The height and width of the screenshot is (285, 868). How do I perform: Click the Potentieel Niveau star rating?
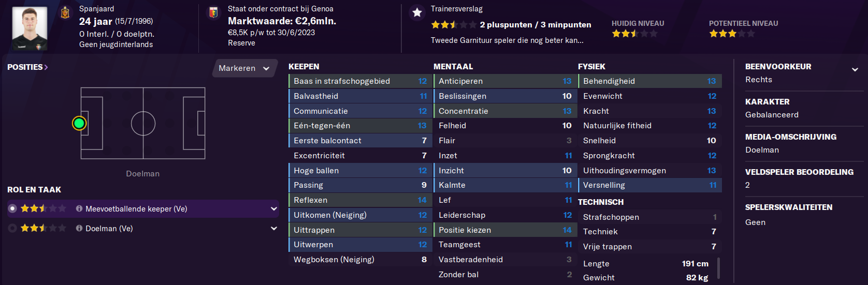tap(732, 34)
